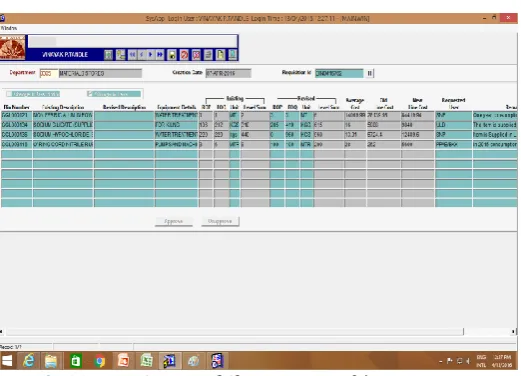Click the cyan exit icon at the end of the toolbar
This screenshot has height=376, width=521.
[233, 55]
